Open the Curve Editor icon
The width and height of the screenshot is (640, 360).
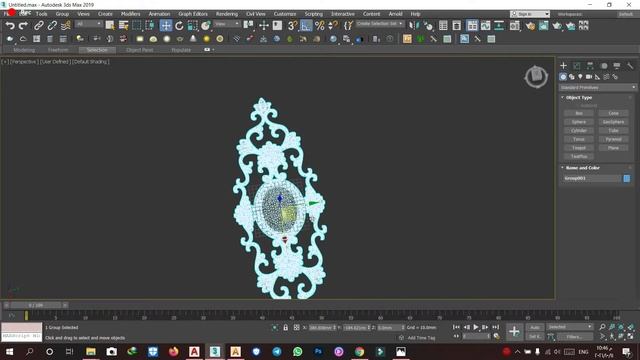coord(485,26)
